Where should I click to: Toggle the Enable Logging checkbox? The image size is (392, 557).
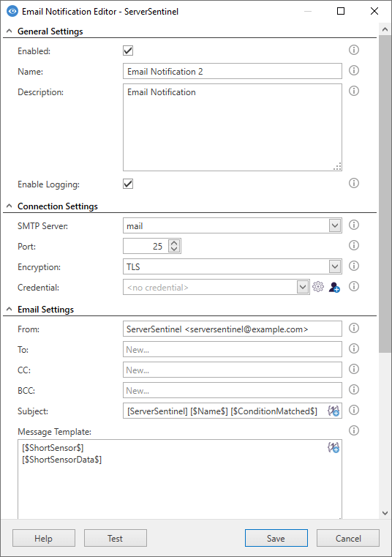pyautogui.click(x=128, y=184)
